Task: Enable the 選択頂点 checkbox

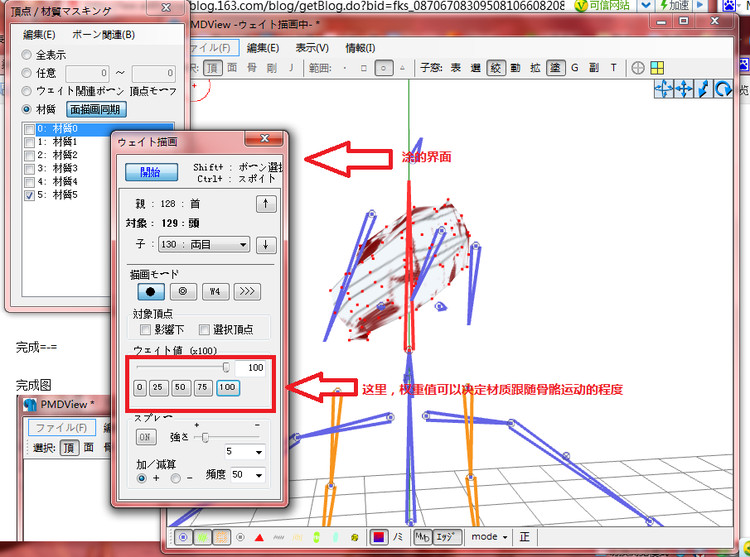Action: pyautogui.click(x=204, y=329)
